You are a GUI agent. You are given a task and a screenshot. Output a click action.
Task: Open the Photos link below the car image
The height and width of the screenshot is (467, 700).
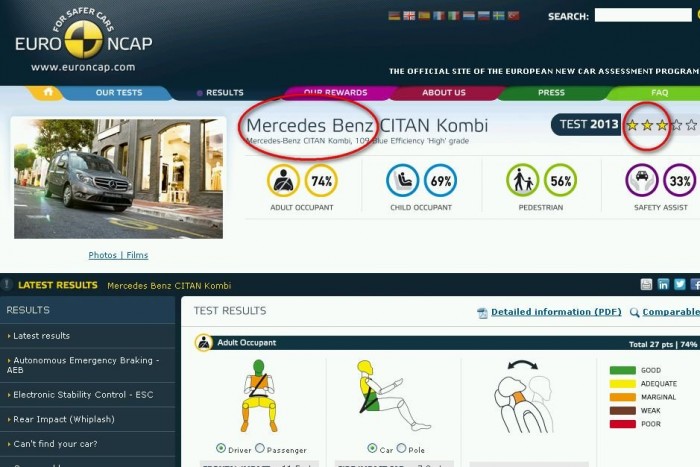(102, 255)
